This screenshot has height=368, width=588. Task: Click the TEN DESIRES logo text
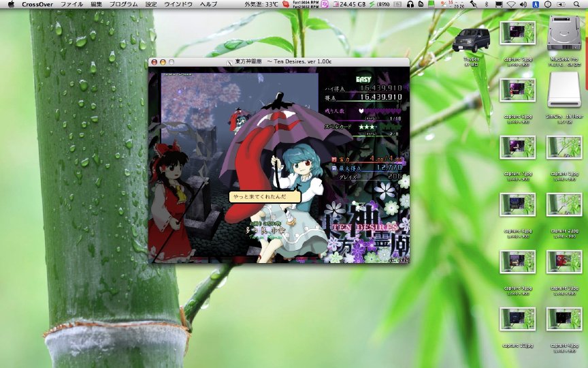pos(366,227)
